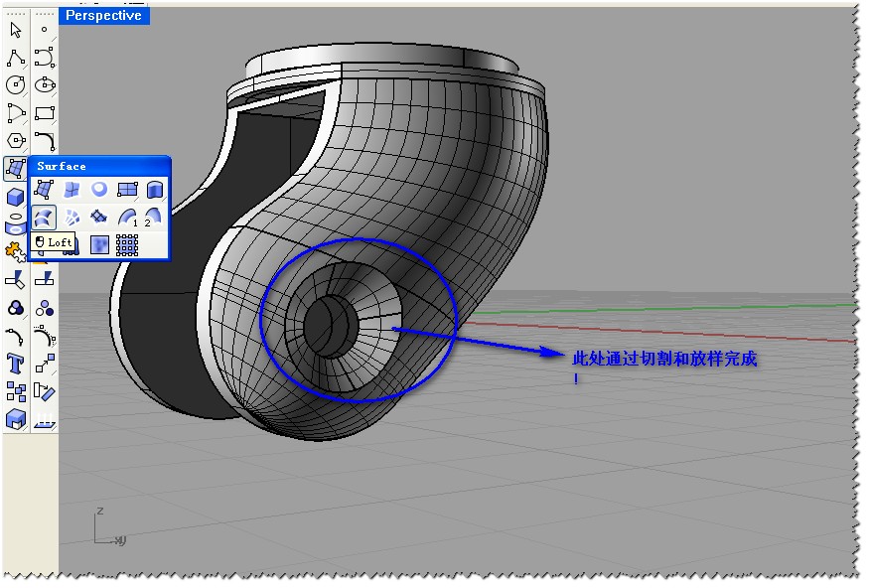Open Surface tools in main toolbar
Viewport: 869px width, 588px height.
(x=16, y=169)
